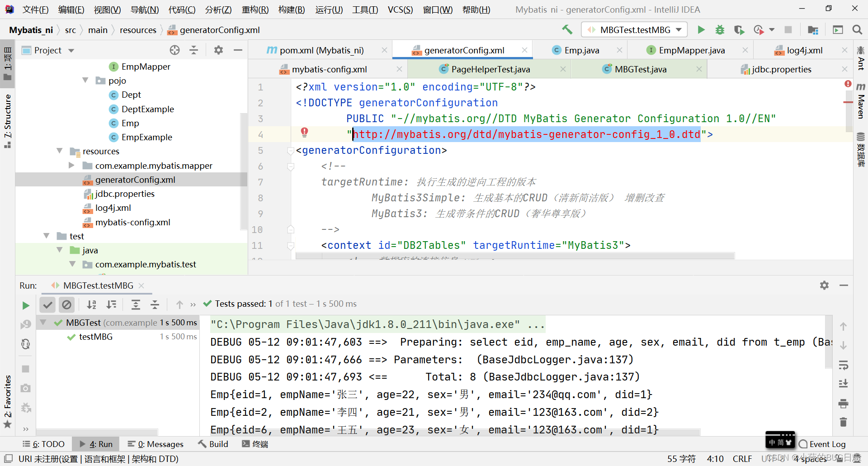Viewport: 868px width, 466px height.
Task: Click editor horizontal scrollbar
Action: pyautogui.click(x=514, y=256)
